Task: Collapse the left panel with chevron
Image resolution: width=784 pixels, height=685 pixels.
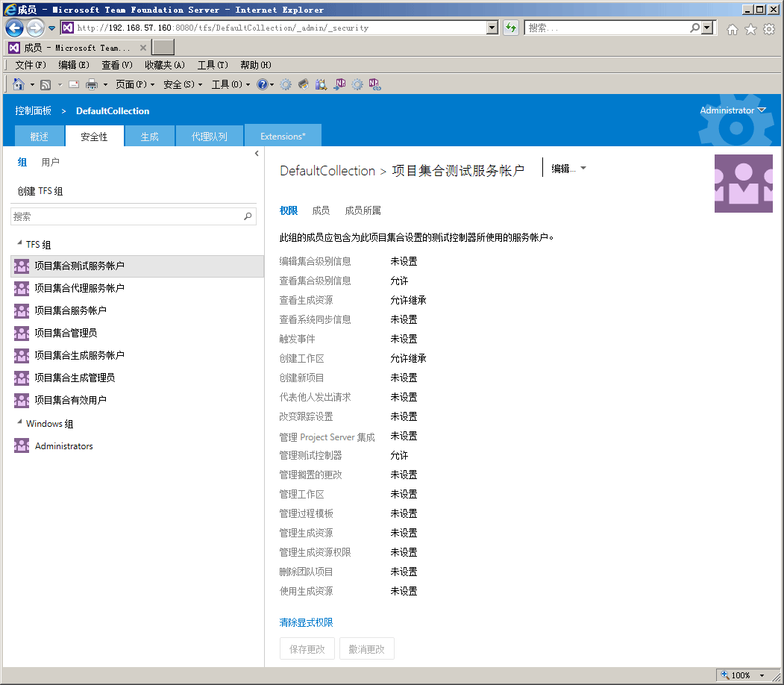Action: pos(257,154)
